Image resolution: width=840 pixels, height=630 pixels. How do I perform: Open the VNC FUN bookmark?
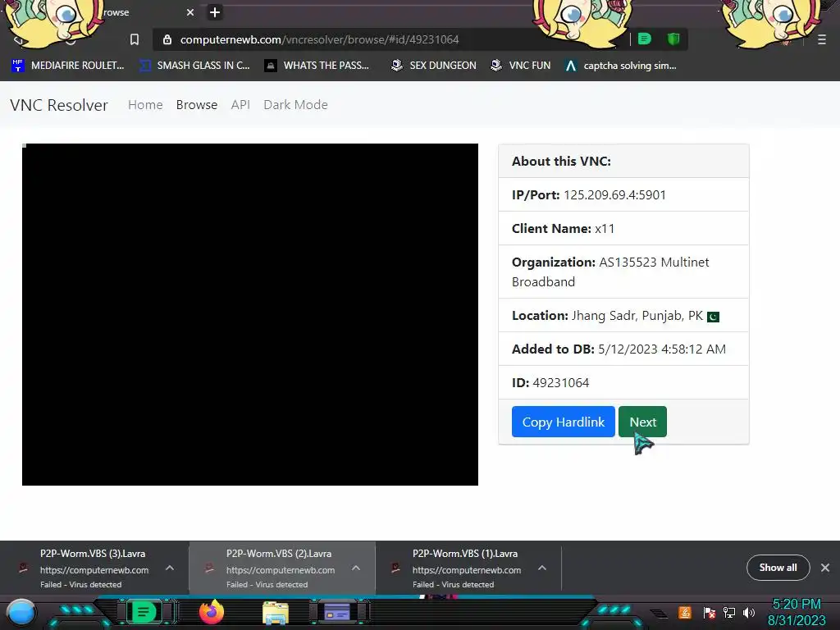tap(521, 66)
